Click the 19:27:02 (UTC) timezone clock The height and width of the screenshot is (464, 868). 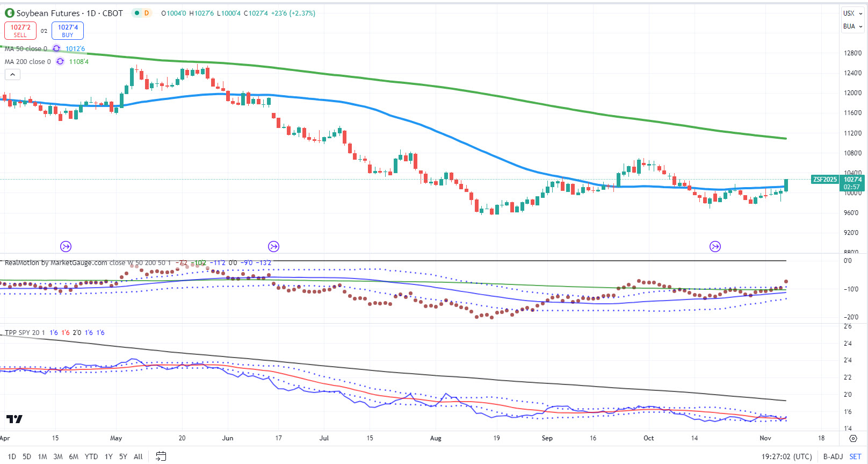[x=786, y=456]
